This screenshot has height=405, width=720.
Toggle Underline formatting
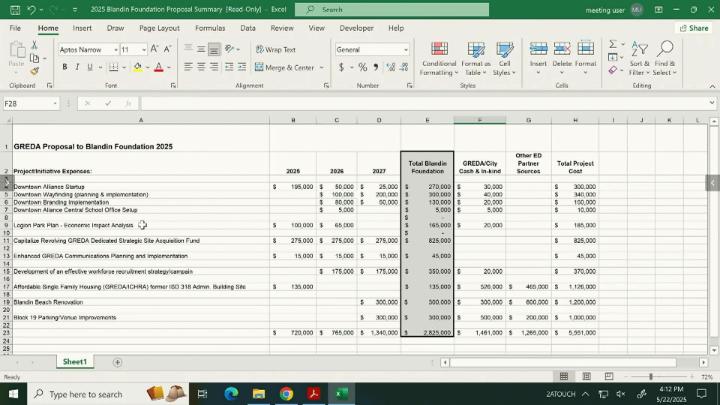click(x=90, y=67)
